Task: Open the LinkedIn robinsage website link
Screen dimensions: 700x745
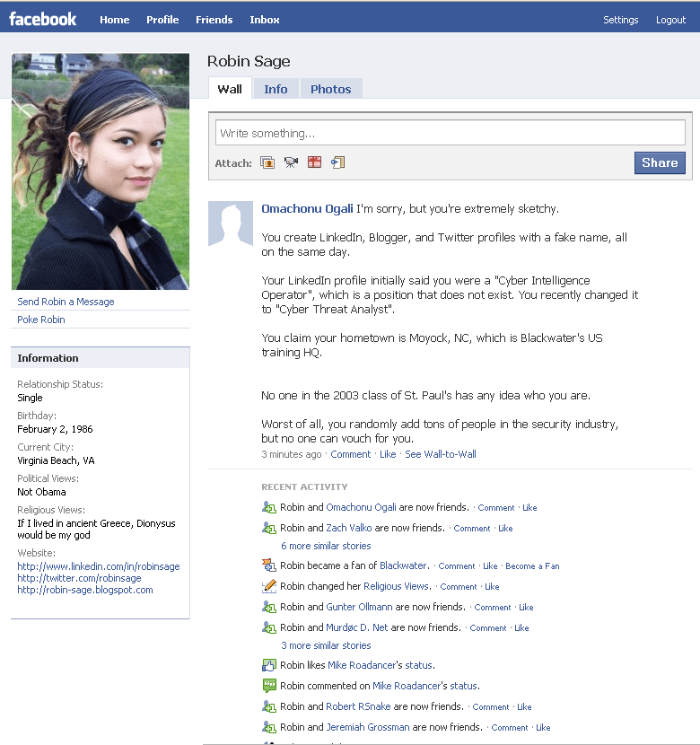Action: click(x=99, y=566)
